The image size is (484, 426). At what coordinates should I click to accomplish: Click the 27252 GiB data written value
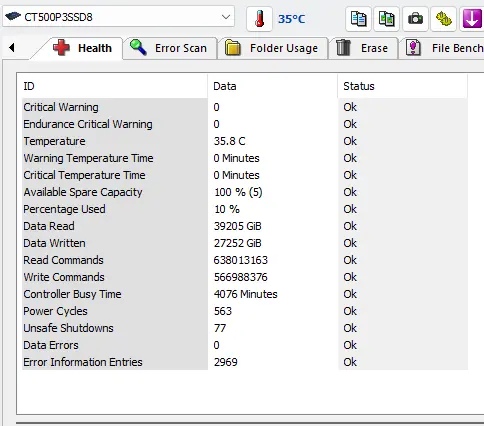point(237,243)
